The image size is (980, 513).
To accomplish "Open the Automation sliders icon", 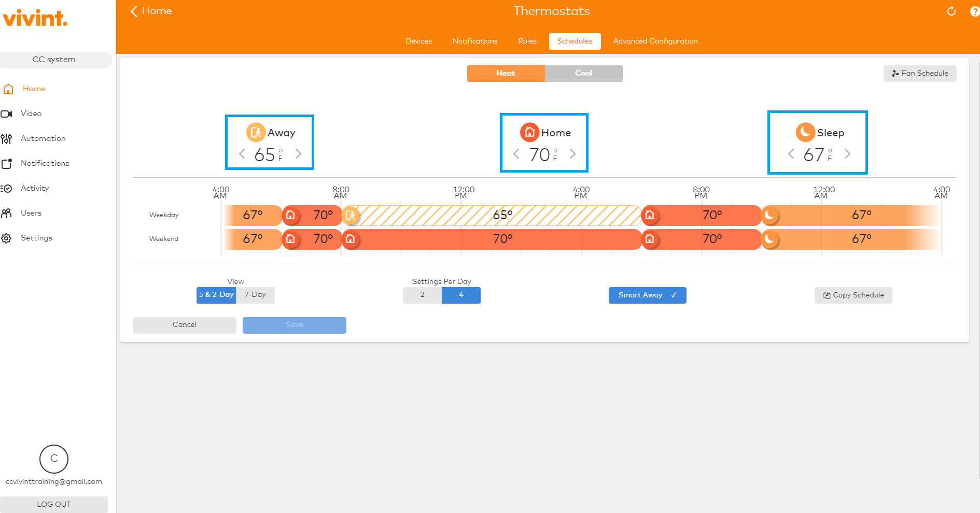I will click(x=6, y=138).
